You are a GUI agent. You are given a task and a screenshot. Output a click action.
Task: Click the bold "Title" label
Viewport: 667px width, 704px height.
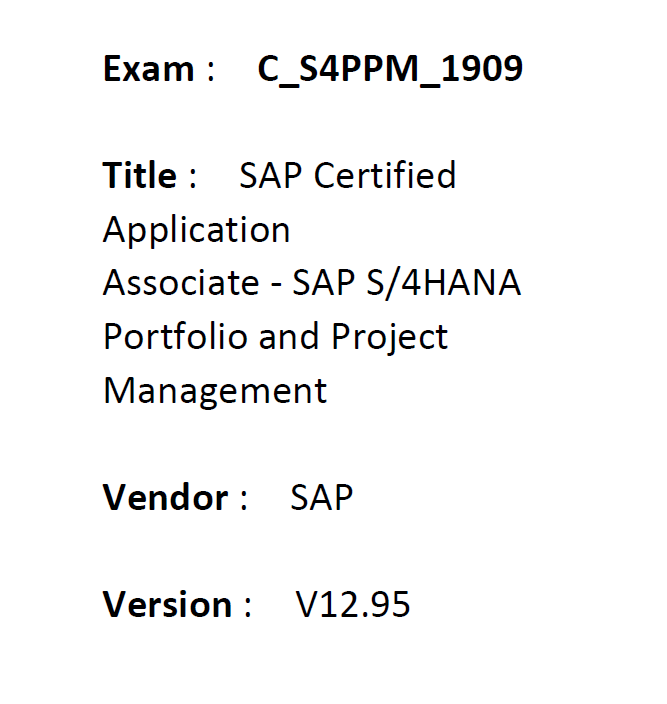(139, 176)
